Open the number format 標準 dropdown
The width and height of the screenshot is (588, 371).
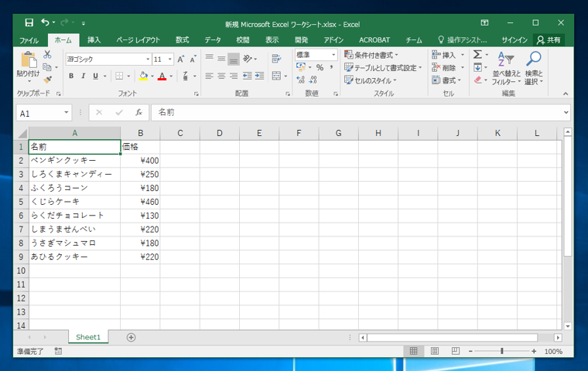coord(333,55)
